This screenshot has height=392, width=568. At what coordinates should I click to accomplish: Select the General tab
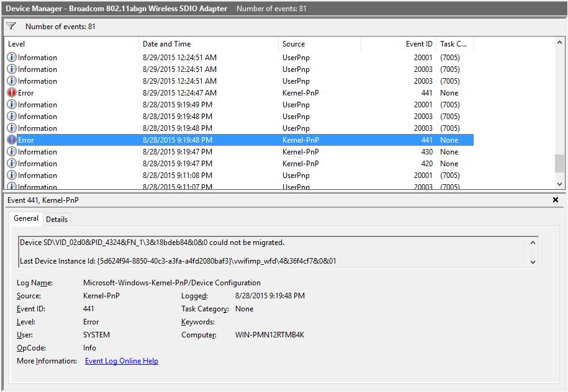[x=25, y=218]
